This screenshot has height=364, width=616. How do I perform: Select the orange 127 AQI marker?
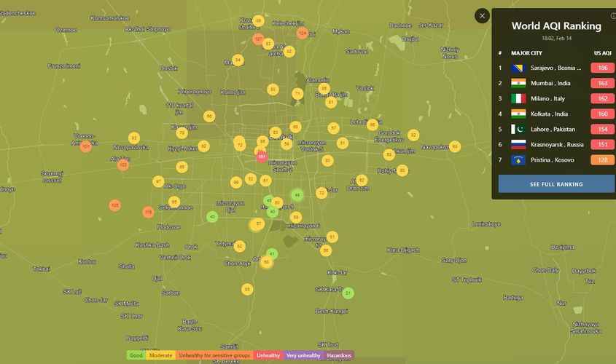(x=259, y=38)
